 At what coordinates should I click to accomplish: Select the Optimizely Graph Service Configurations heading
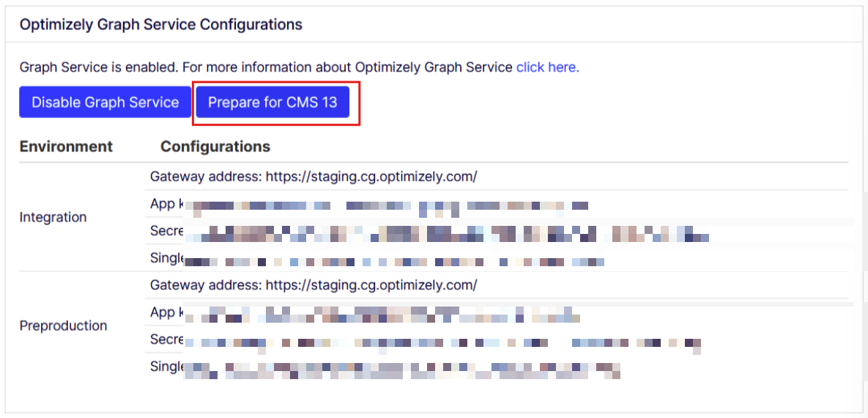161,25
